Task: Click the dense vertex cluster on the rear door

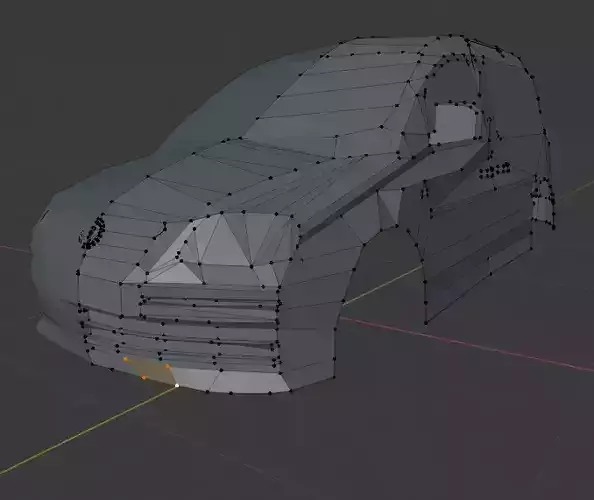Action: 494,170
